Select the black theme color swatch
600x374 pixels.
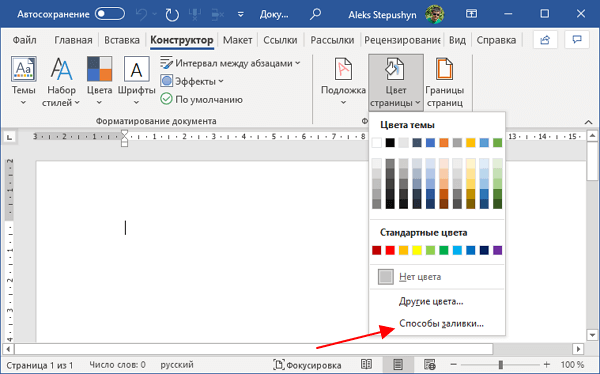[390, 142]
